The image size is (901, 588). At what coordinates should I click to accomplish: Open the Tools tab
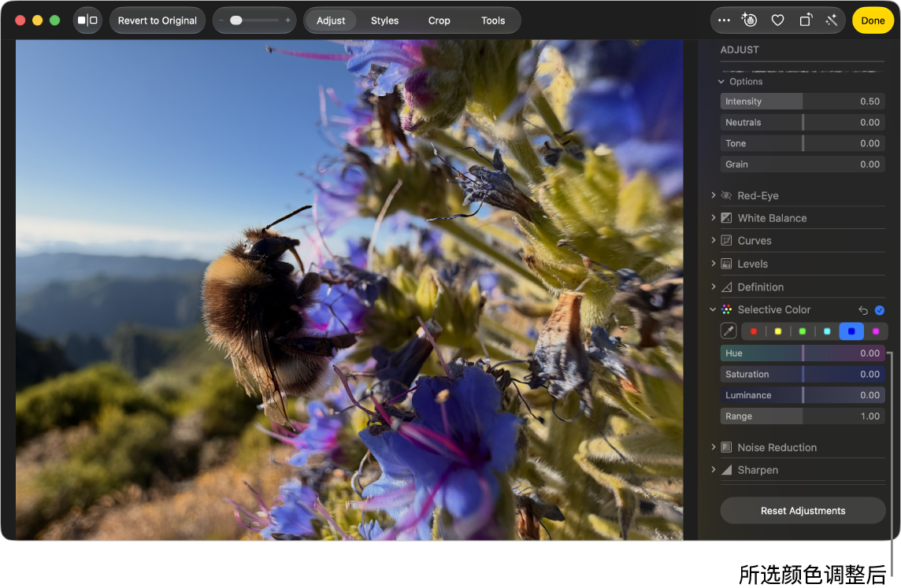tap(493, 20)
